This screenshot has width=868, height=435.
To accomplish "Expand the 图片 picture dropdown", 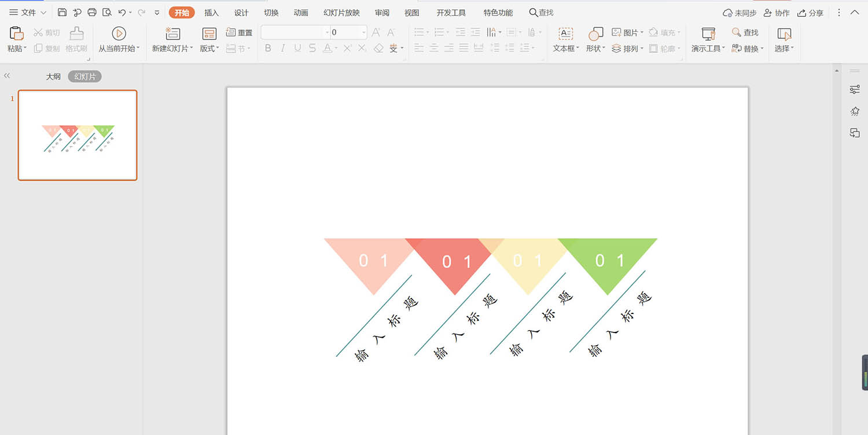I will (x=642, y=33).
